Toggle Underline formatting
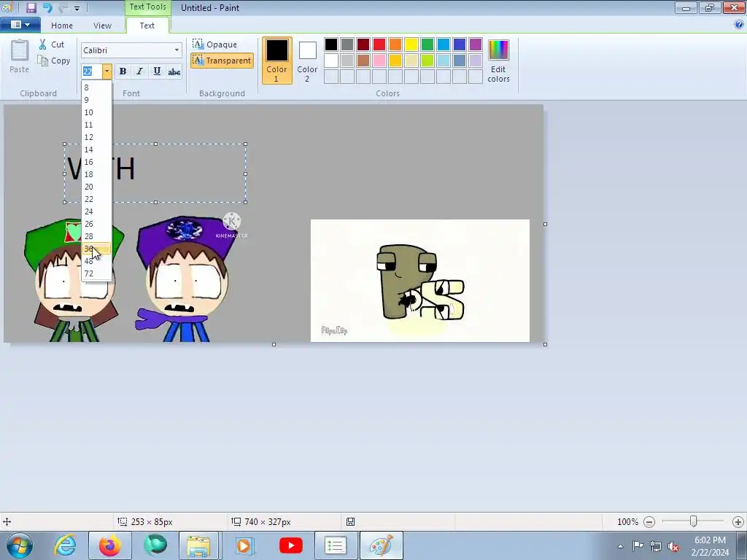 (x=157, y=71)
